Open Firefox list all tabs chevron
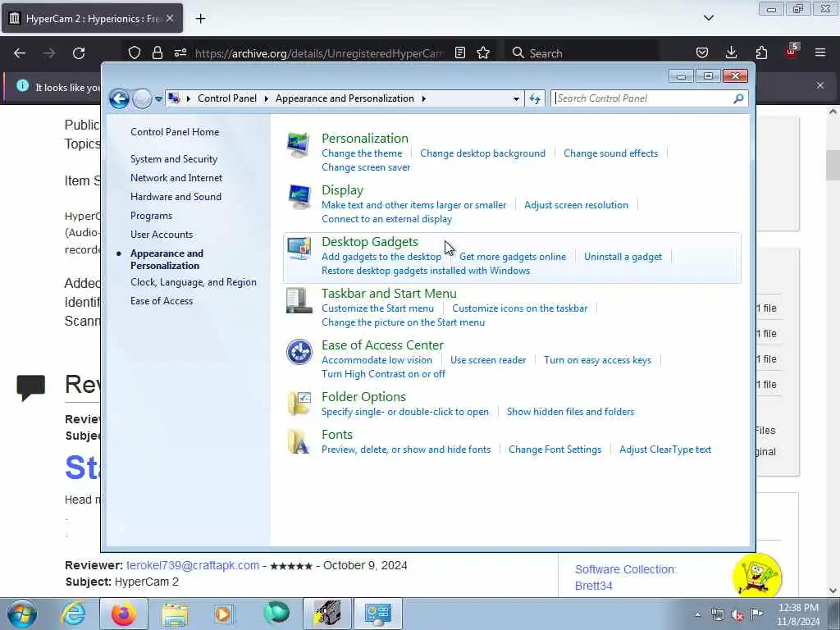The width and height of the screenshot is (840, 630). click(708, 18)
